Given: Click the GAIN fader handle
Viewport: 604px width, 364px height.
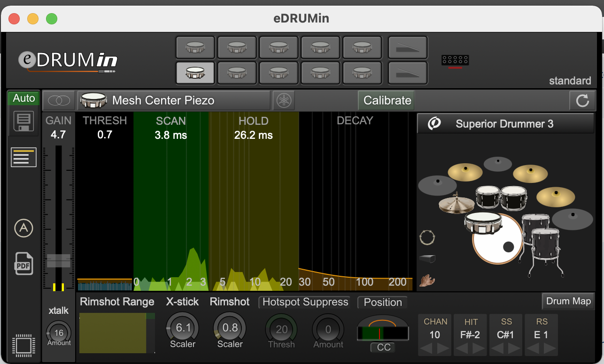Looking at the screenshot, I should pos(59,261).
